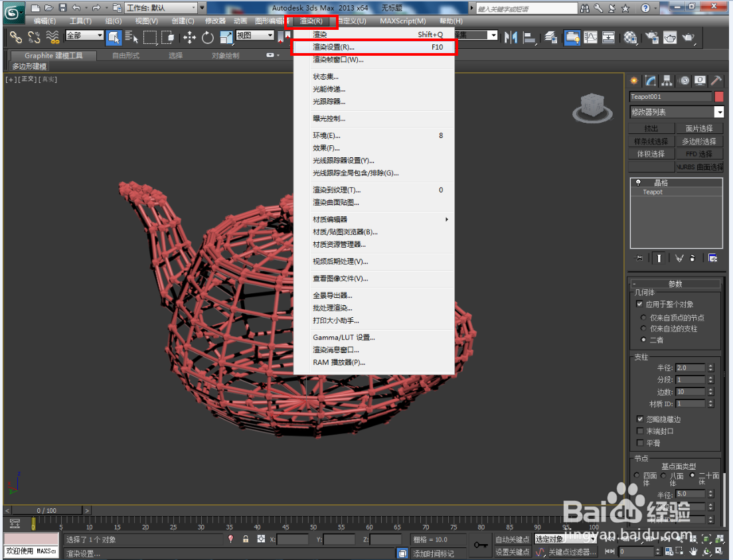The height and width of the screenshot is (560, 733).
Task: Click the 面片选择 modifier button
Action: 699,129
